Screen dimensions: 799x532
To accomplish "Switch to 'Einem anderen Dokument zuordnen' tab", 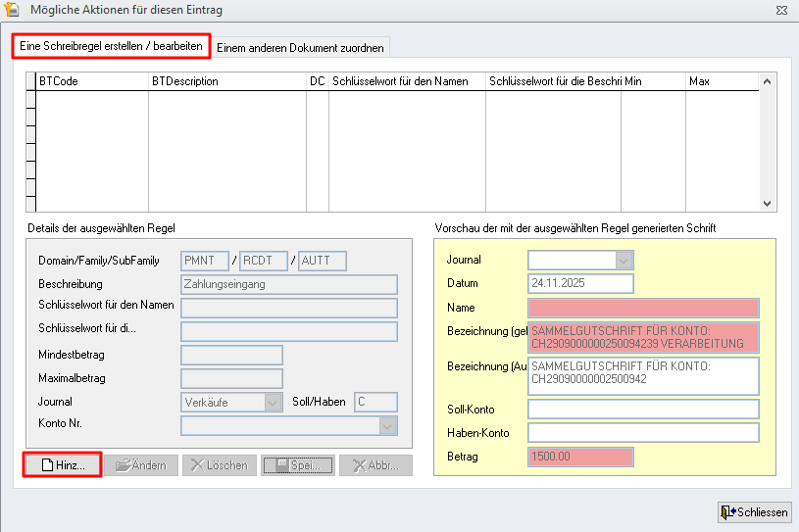I will 302,47.
